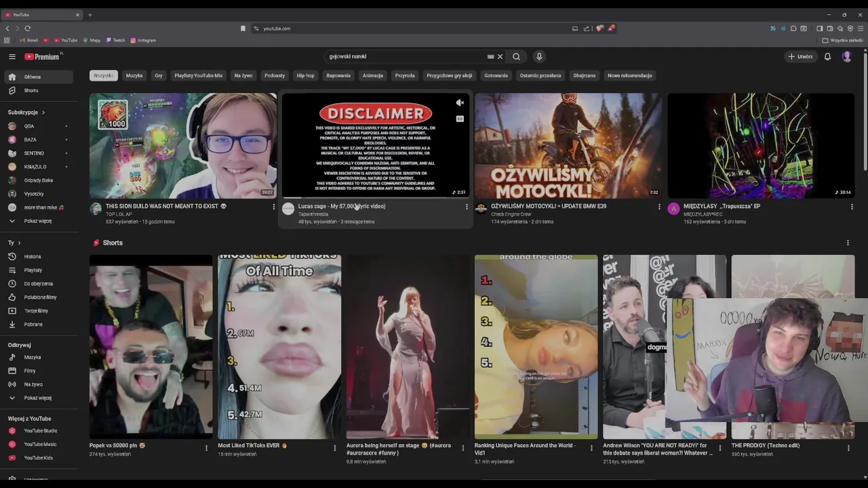The image size is (868, 488).
Task: Toggle captions on Disclaimer video preview
Action: click(460, 119)
